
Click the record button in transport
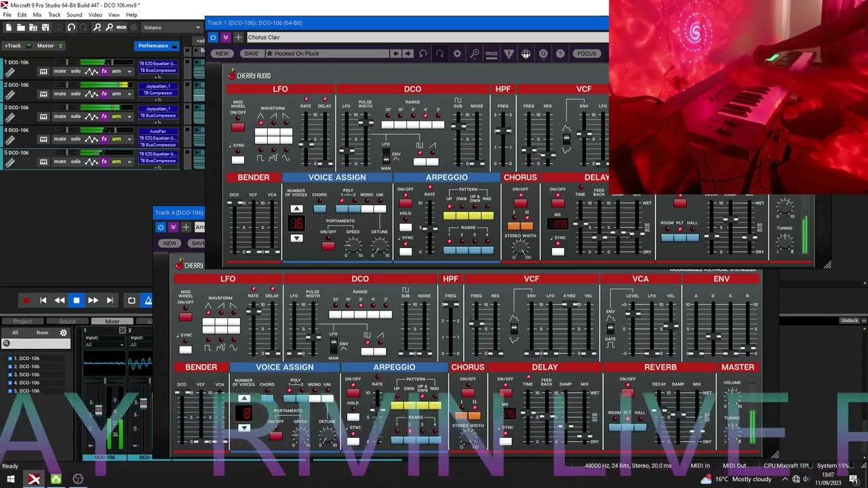(x=26, y=300)
